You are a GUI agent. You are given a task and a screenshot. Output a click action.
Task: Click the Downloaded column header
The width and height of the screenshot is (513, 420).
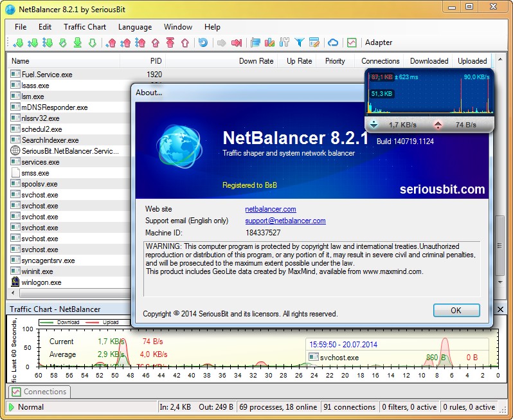(428, 61)
